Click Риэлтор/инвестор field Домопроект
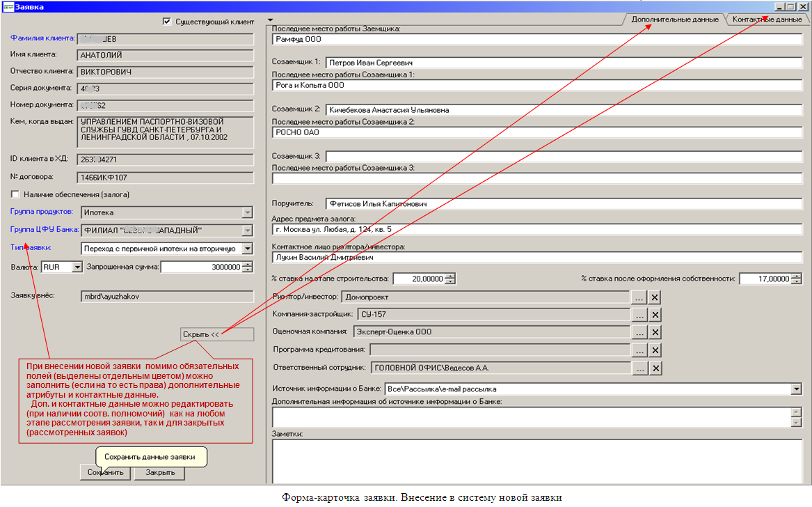 click(486, 297)
